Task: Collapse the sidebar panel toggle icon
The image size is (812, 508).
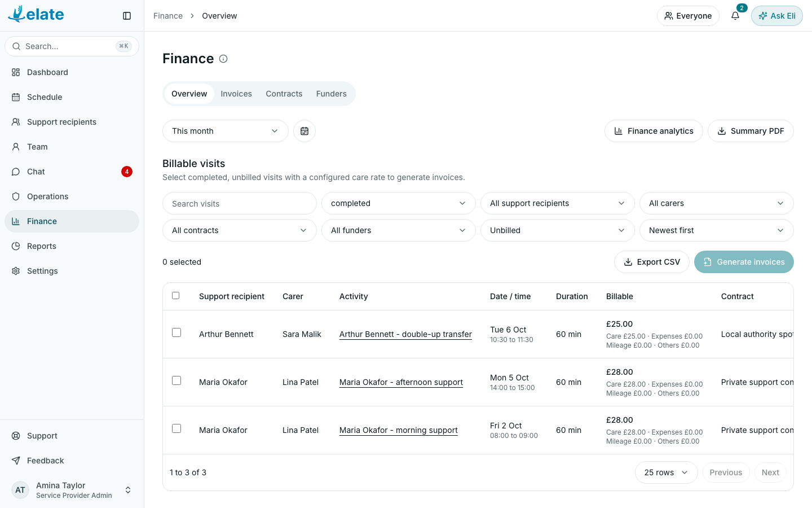Action: tap(127, 16)
